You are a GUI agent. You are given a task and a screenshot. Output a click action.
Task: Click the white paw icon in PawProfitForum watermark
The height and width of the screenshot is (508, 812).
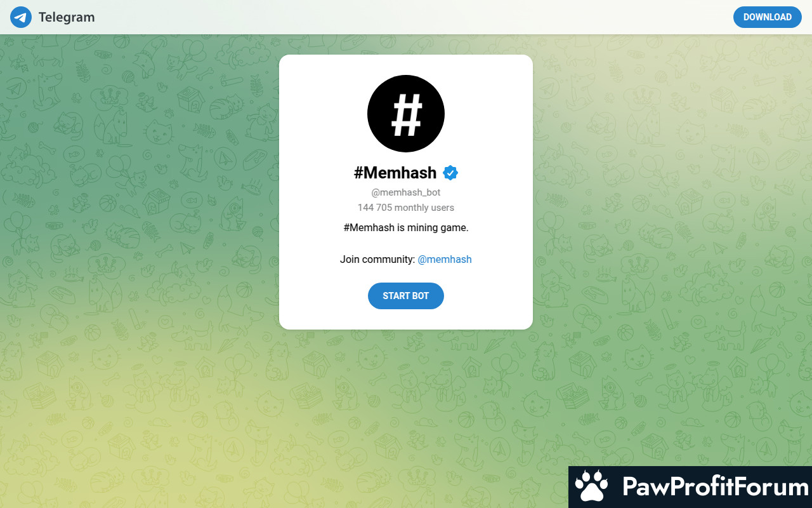pos(591,486)
